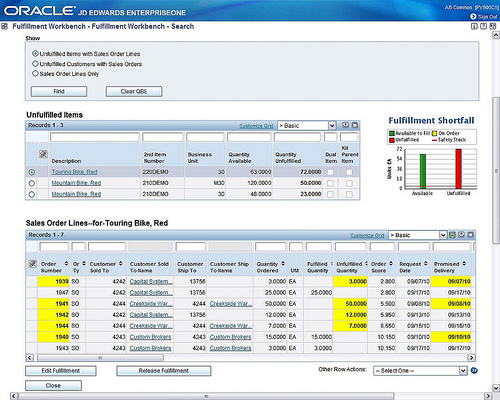This screenshot has width=500, height=400.
Task: Maximize the Sales Order Lines grid
Action: (471, 235)
